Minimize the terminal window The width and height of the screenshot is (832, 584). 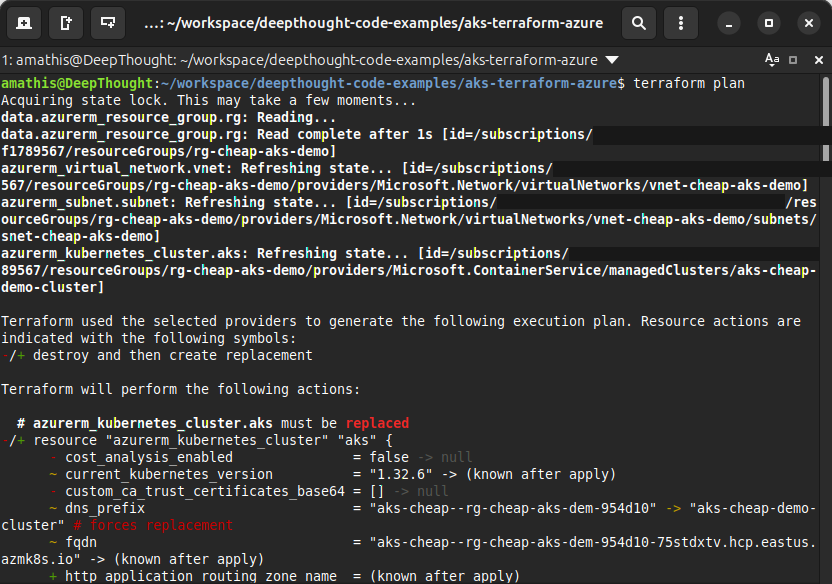point(729,24)
